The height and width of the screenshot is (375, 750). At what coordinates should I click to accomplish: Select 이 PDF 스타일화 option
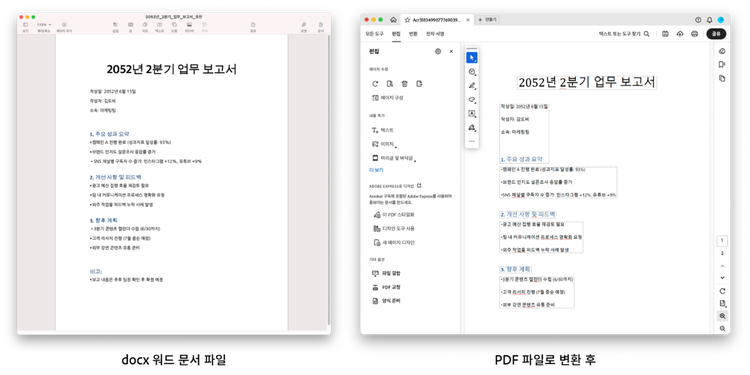394,215
